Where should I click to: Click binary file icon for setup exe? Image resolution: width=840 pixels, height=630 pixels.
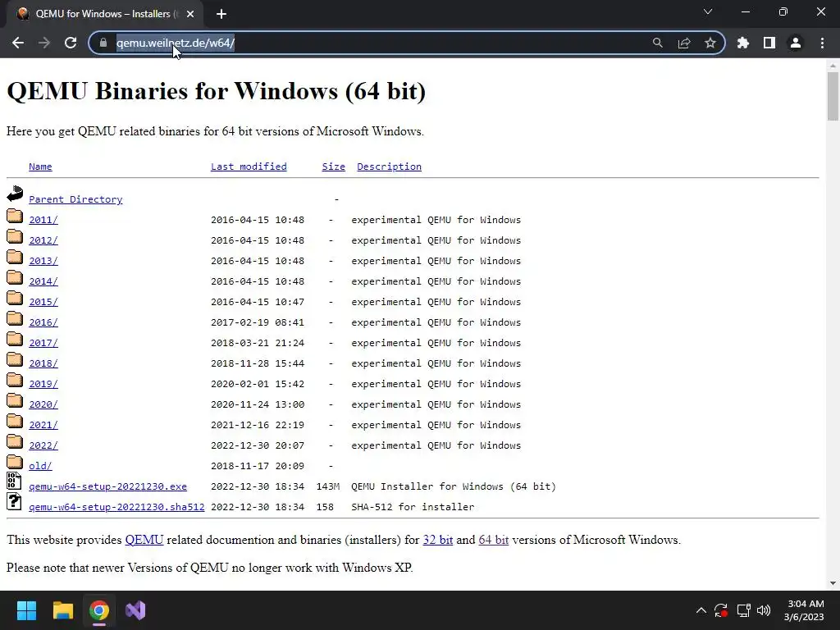14,481
